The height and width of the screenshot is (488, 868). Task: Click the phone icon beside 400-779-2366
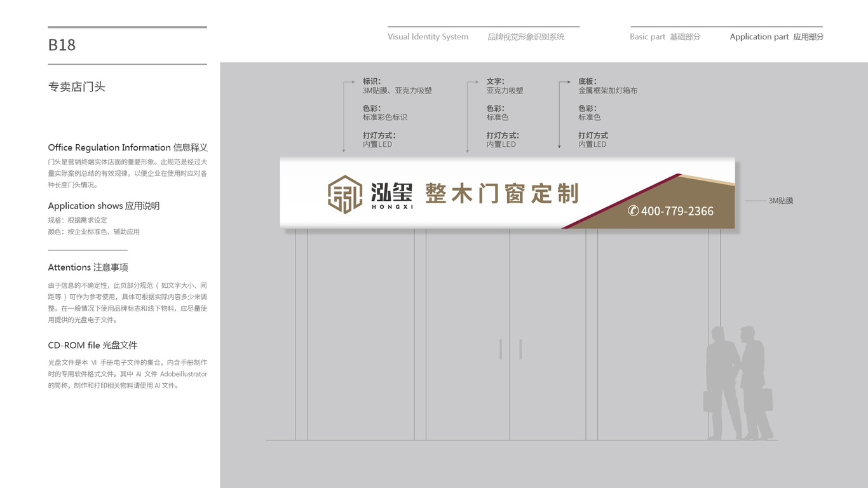(x=634, y=210)
